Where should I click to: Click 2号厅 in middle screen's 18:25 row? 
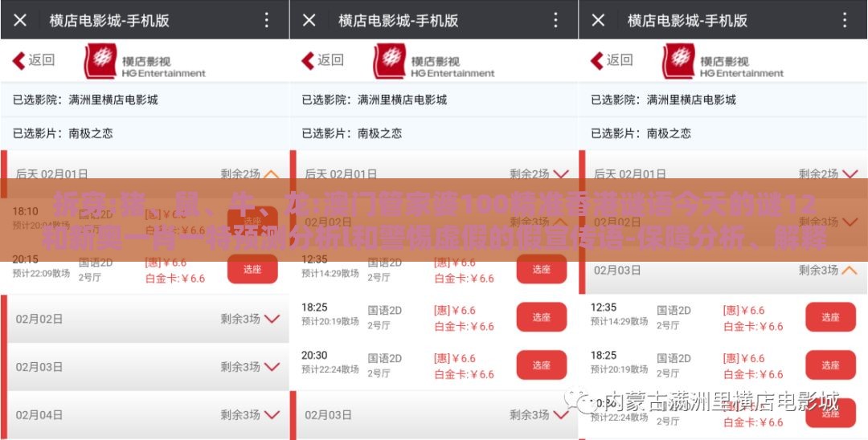tap(379, 325)
